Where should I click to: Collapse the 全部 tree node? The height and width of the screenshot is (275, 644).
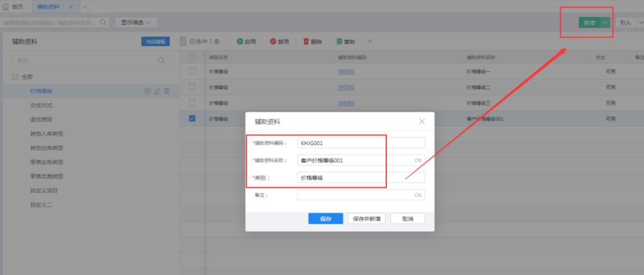coord(15,77)
